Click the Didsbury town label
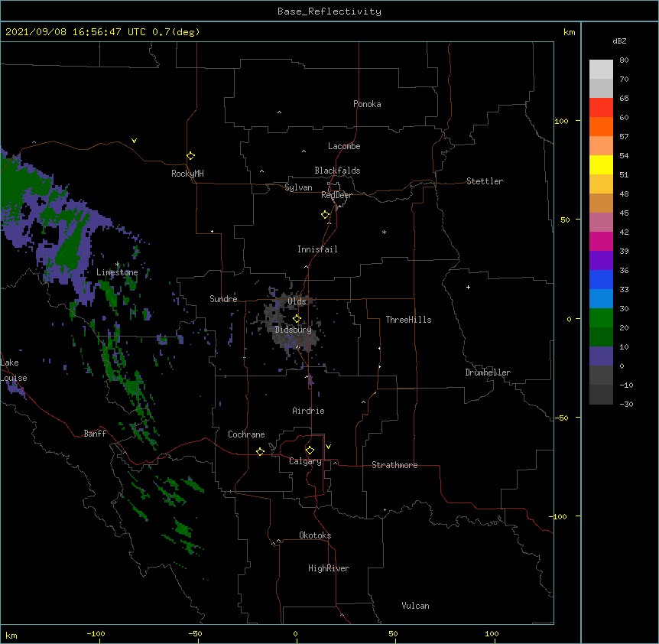 pyautogui.click(x=293, y=330)
